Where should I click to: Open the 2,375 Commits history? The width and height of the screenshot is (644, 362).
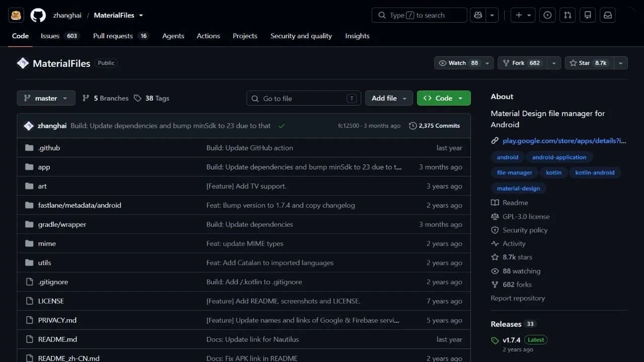[x=434, y=126]
